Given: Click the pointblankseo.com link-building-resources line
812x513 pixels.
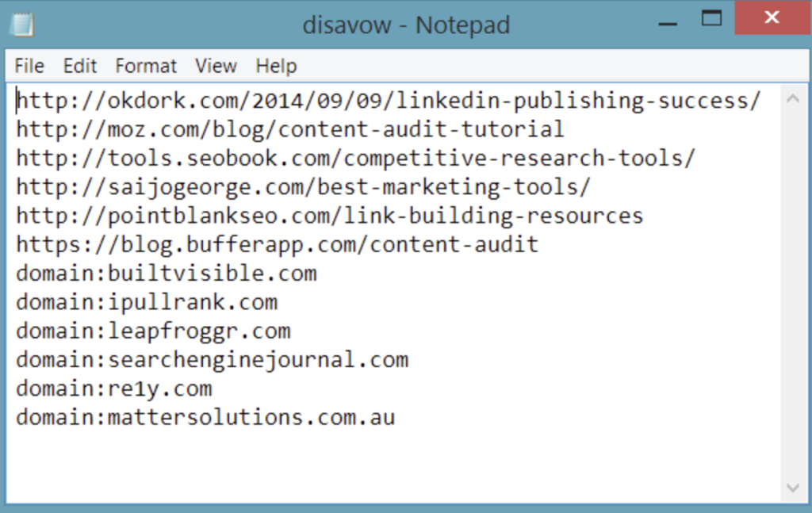Looking at the screenshot, I should click(x=329, y=216).
